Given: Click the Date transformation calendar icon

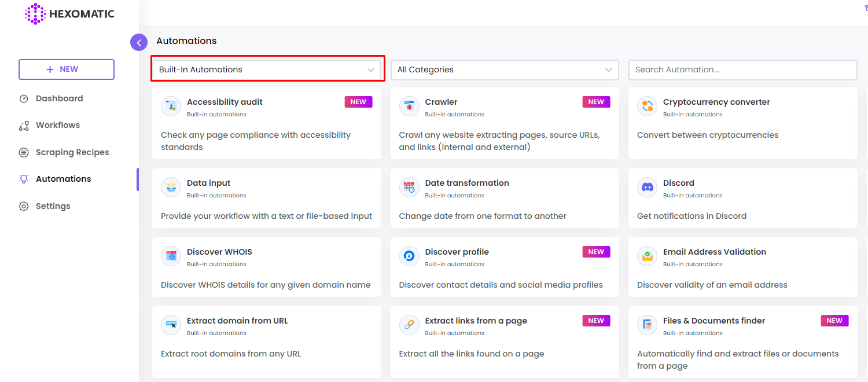Looking at the screenshot, I should click(409, 188).
